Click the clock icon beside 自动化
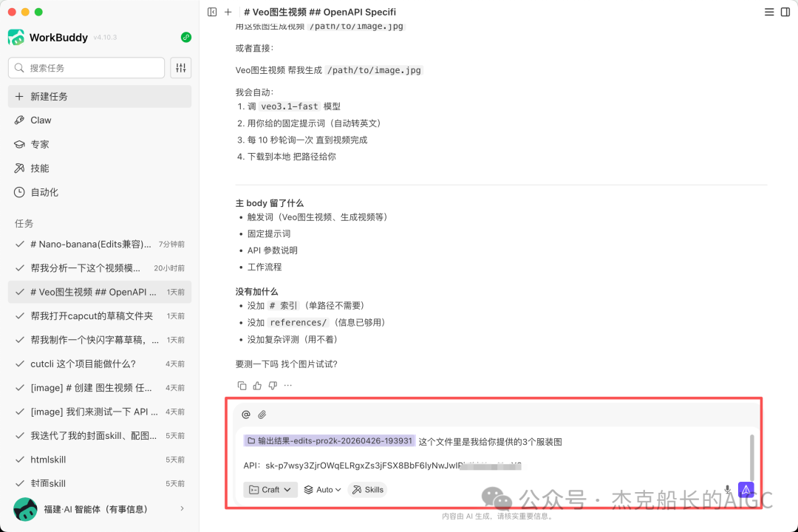Viewport: 798px width, 532px height. click(x=19, y=192)
